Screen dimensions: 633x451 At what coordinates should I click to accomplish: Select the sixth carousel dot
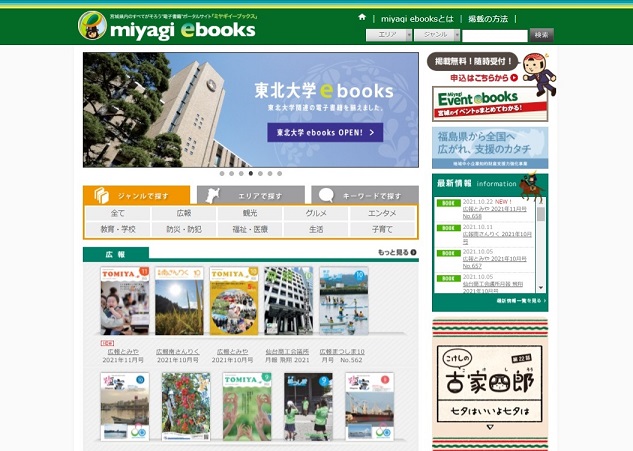point(270,174)
